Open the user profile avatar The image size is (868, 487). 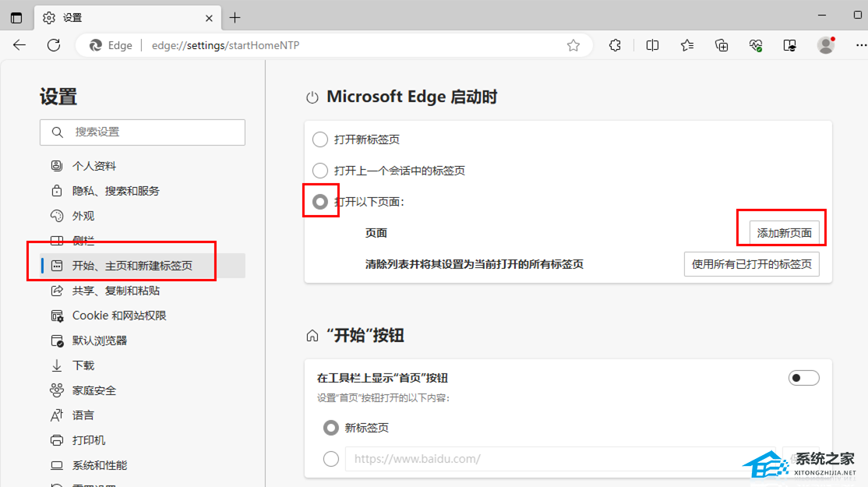click(826, 45)
